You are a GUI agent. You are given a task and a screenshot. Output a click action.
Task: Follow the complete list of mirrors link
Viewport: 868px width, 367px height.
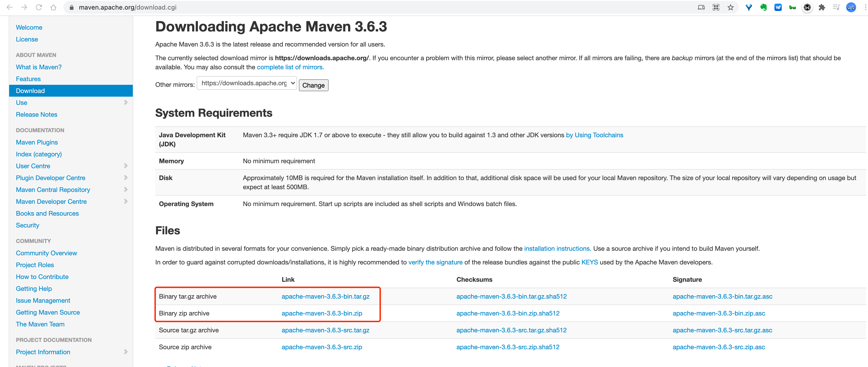[x=290, y=67]
